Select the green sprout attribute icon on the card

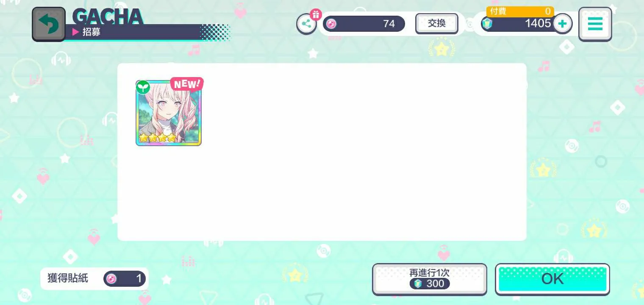pos(143,87)
